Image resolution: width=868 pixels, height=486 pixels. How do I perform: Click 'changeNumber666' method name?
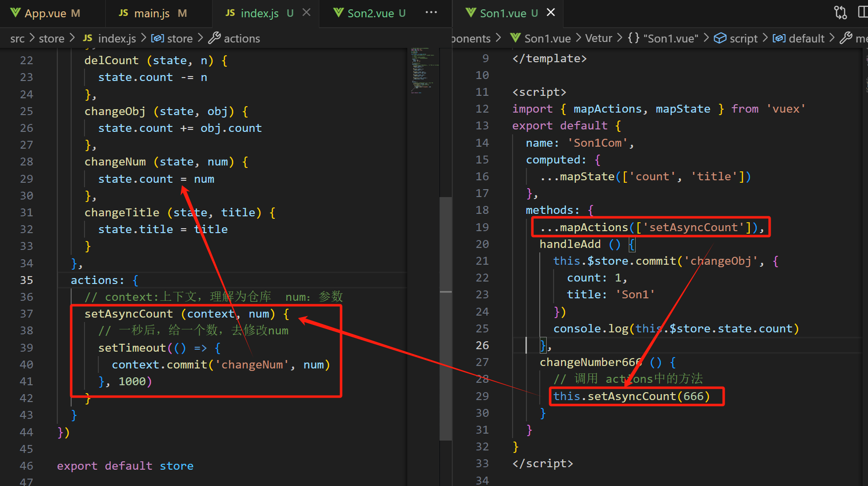pyautogui.click(x=590, y=362)
